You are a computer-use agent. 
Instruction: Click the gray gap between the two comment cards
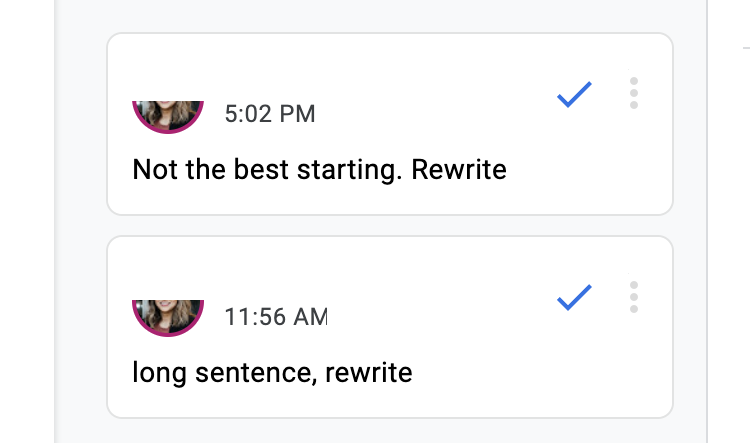point(390,225)
